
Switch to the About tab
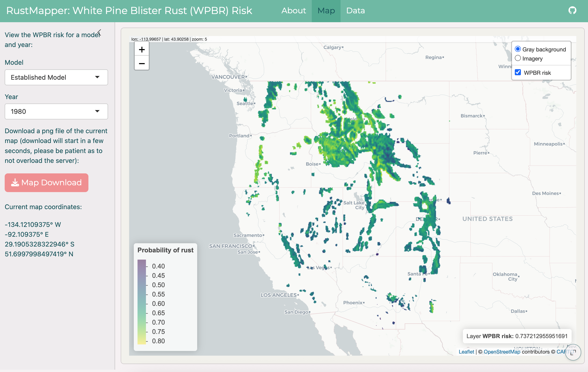[x=294, y=11]
